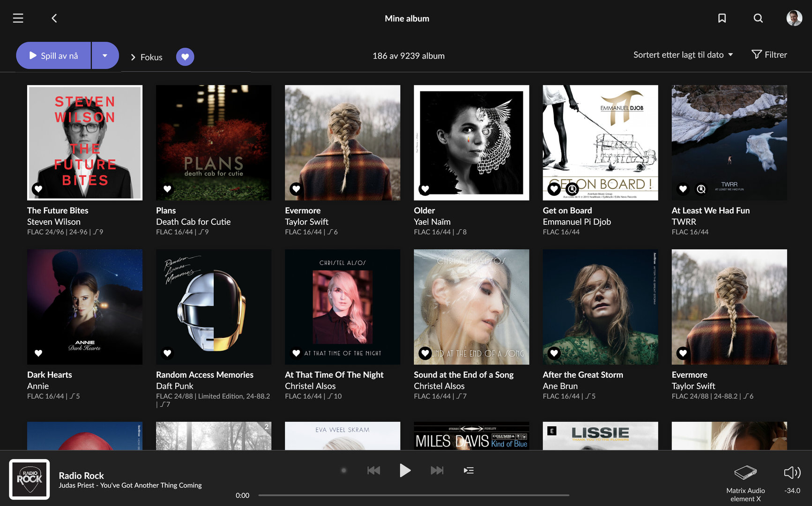Toggle heart on Random Access Memories cover
The height and width of the screenshot is (506, 812).
(x=167, y=353)
